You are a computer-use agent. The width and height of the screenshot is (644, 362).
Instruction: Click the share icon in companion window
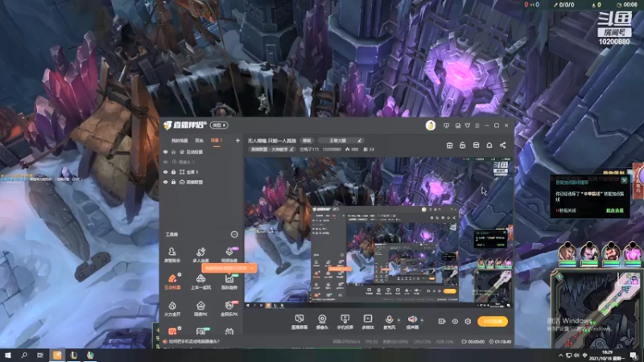point(502,146)
